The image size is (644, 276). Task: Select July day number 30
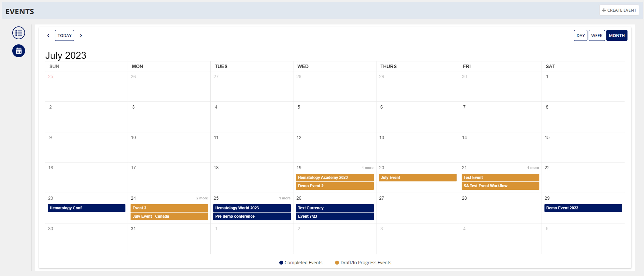point(50,229)
